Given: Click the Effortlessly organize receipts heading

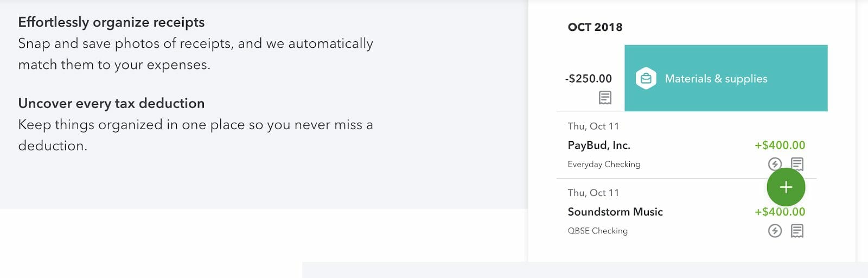Looking at the screenshot, I should point(111,22).
